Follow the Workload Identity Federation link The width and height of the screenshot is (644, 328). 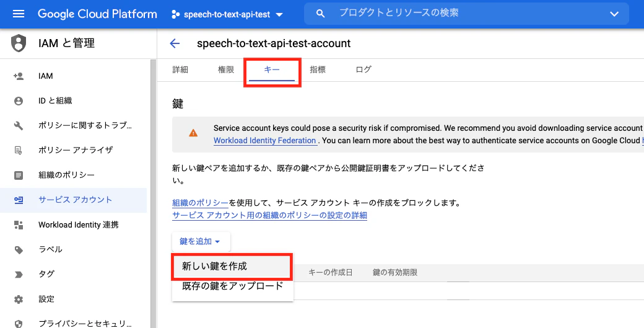265,141
